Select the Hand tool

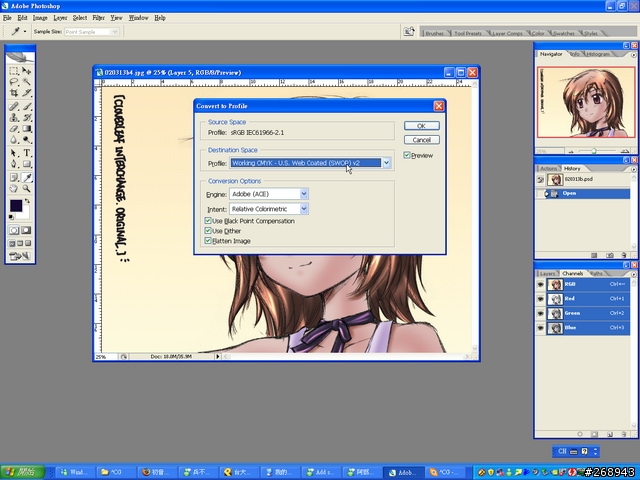14,189
